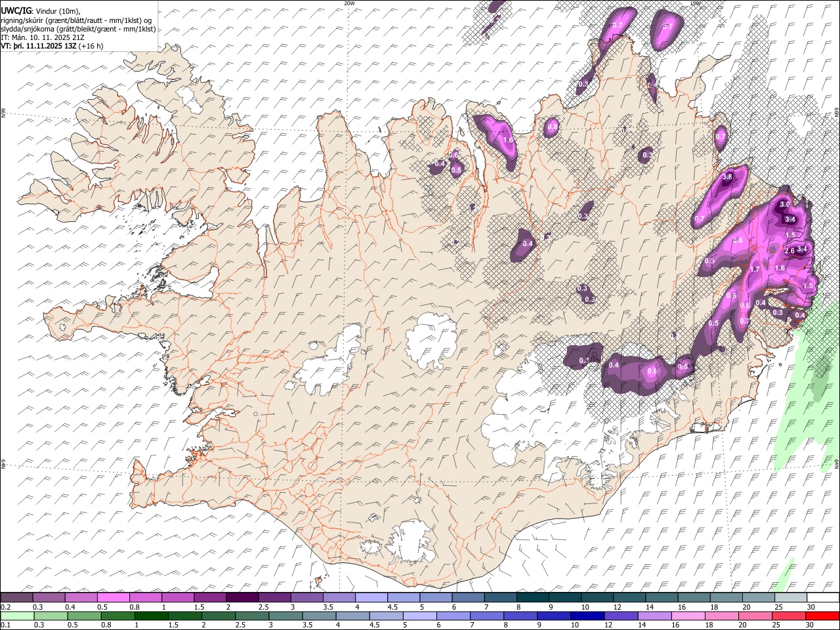Click the 30 label under lower scale

point(810,625)
